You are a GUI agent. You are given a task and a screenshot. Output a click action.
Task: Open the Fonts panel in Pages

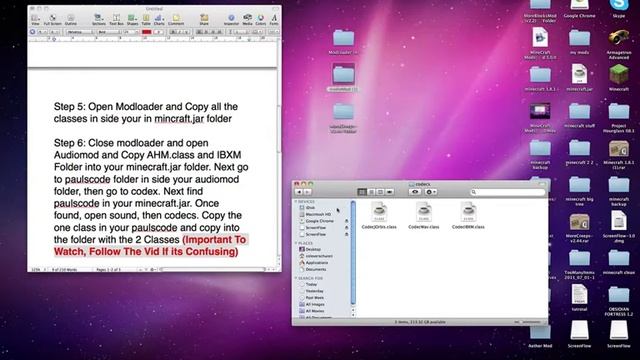click(274, 19)
